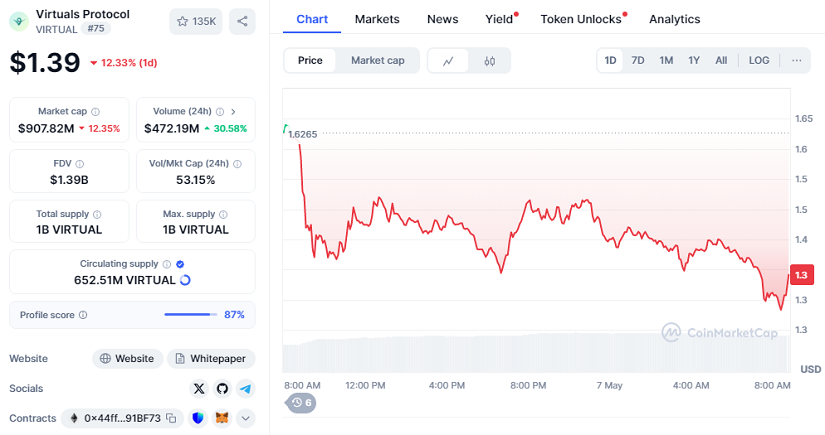
Task: Toggle LOG scale on chart
Action: [759, 60]
